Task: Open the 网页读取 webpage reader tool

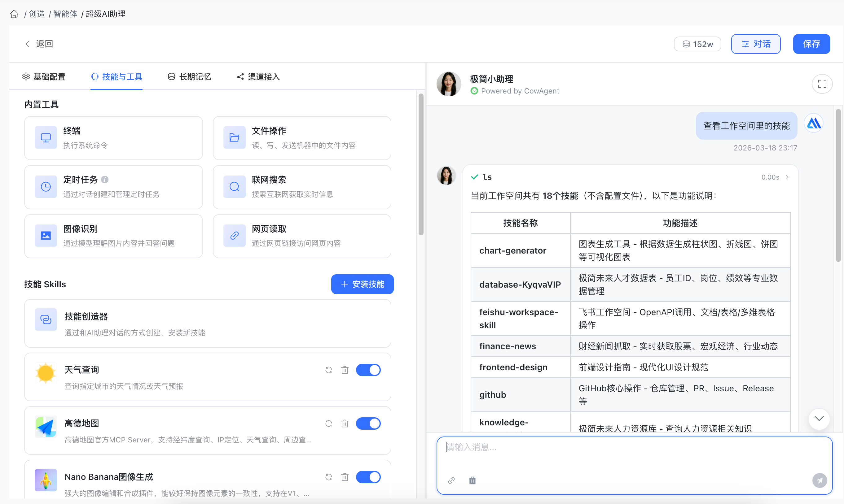Action: [x=302, y=235]
